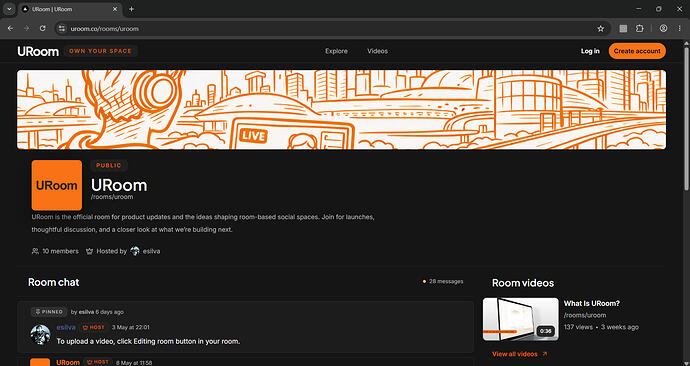Open the What Is URoom? video title

click(591, 304)
